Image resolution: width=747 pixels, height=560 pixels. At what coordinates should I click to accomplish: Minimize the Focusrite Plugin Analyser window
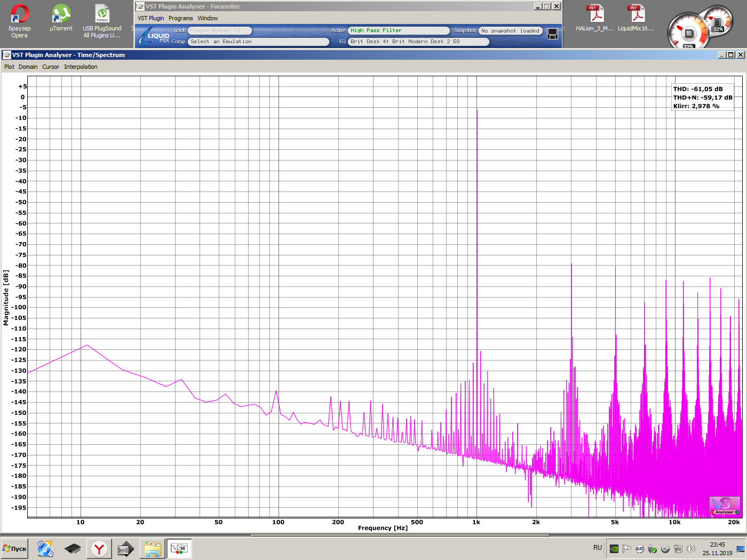pyautogui.click(x=538, y=6)
